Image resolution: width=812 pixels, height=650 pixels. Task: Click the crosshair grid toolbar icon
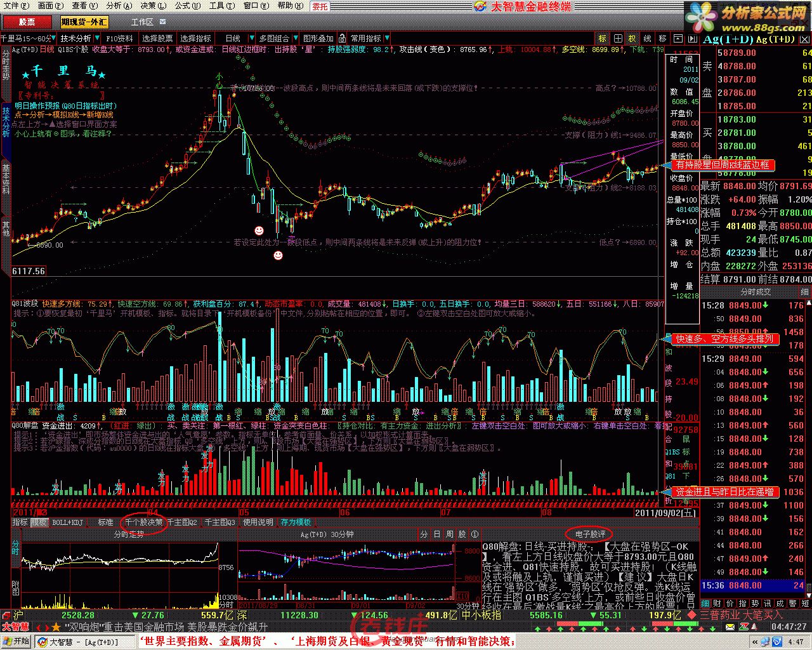[x=618, y=39]
